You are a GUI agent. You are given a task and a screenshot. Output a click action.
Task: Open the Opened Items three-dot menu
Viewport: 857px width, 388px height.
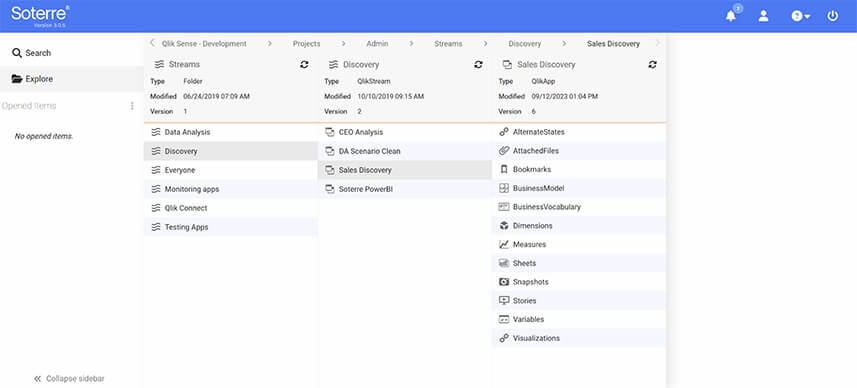[x=132, y=106]
